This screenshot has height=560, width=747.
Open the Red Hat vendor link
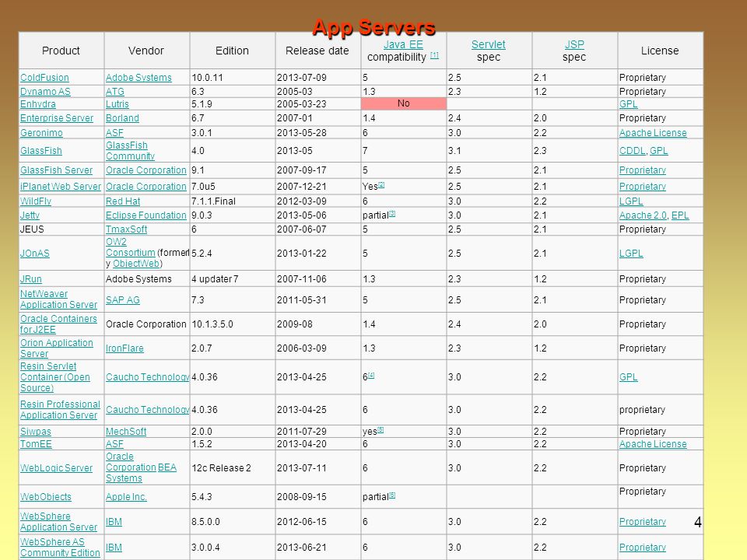pos(123,201)
